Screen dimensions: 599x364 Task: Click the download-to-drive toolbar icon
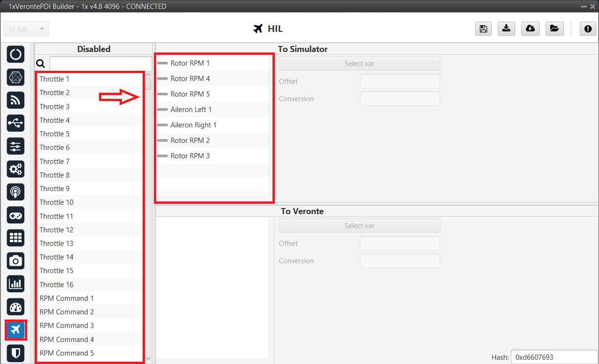point(506,29)
